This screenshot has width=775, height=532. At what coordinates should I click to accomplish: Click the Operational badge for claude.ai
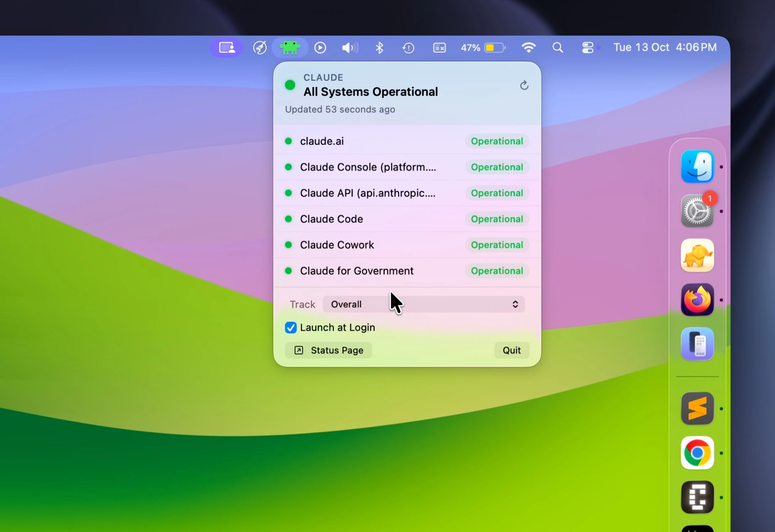497,141
